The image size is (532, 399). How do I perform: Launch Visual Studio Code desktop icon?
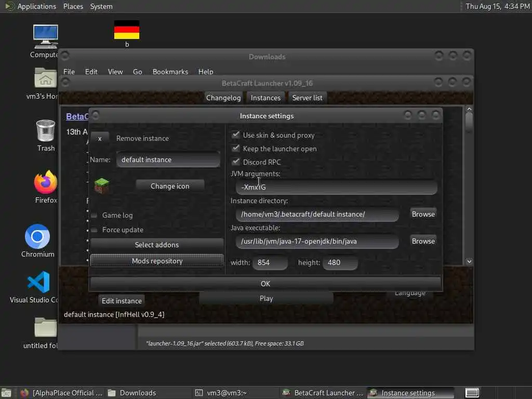tap(38, 282)
